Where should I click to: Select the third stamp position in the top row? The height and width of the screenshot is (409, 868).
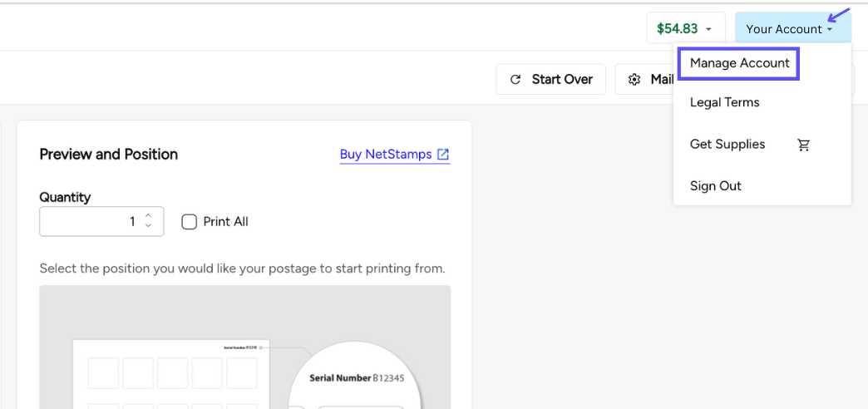(173, 373)
